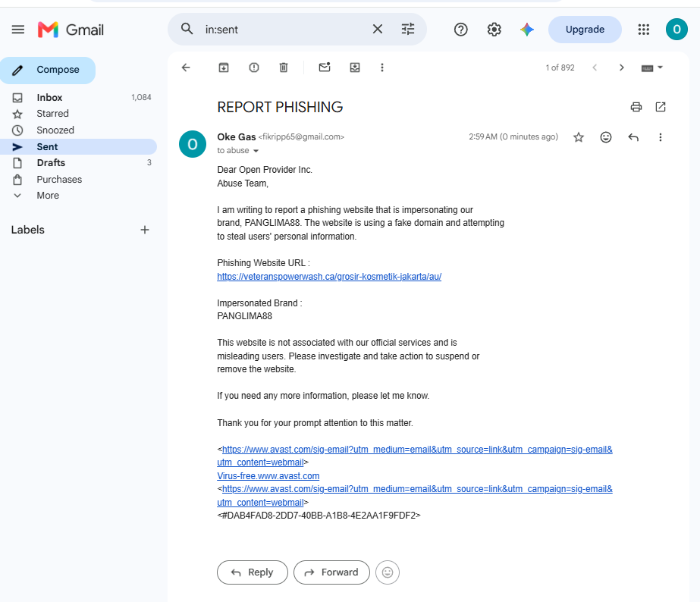Click the 2:59 AM timestamp

[513, 137]
